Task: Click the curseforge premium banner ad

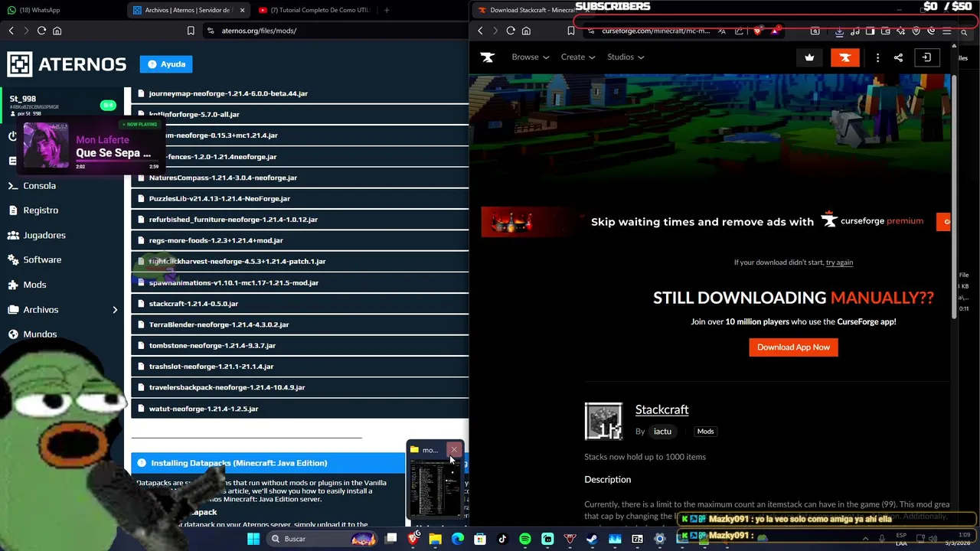Action: [x=716, y=222]
